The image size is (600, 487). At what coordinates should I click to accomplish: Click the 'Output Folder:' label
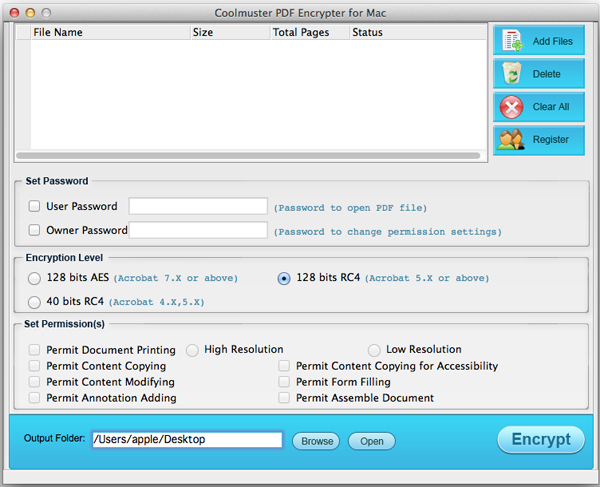coord(54,438)
